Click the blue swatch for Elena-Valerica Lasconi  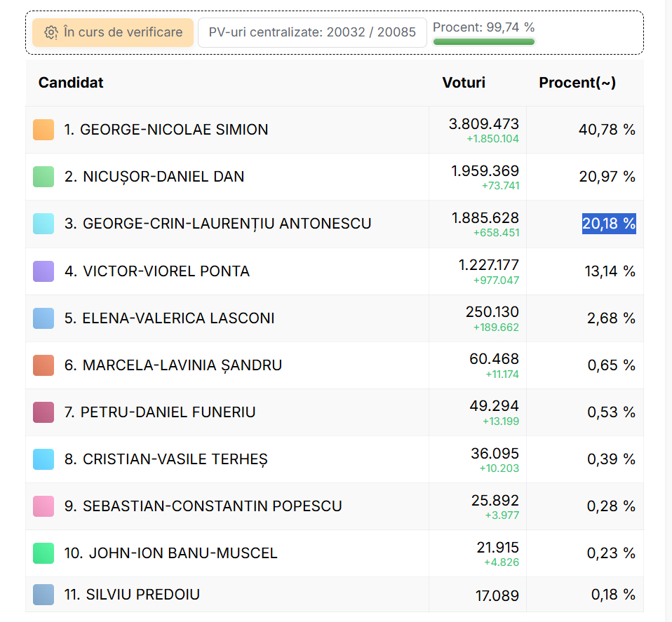click(x=43, y=318)
